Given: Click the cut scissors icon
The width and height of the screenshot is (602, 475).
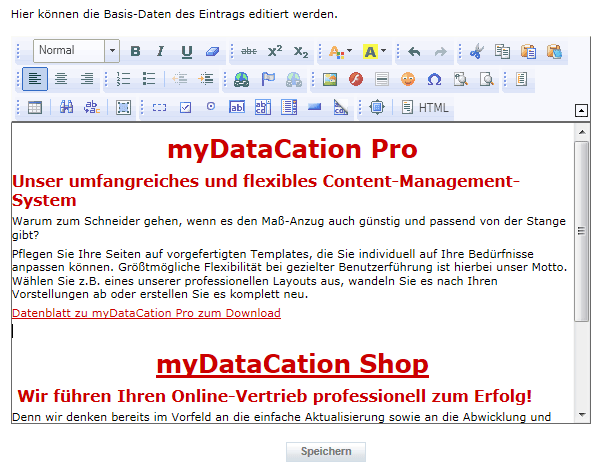Looking at the screenshot, I should pyautogui.click(x=476, y=51).
